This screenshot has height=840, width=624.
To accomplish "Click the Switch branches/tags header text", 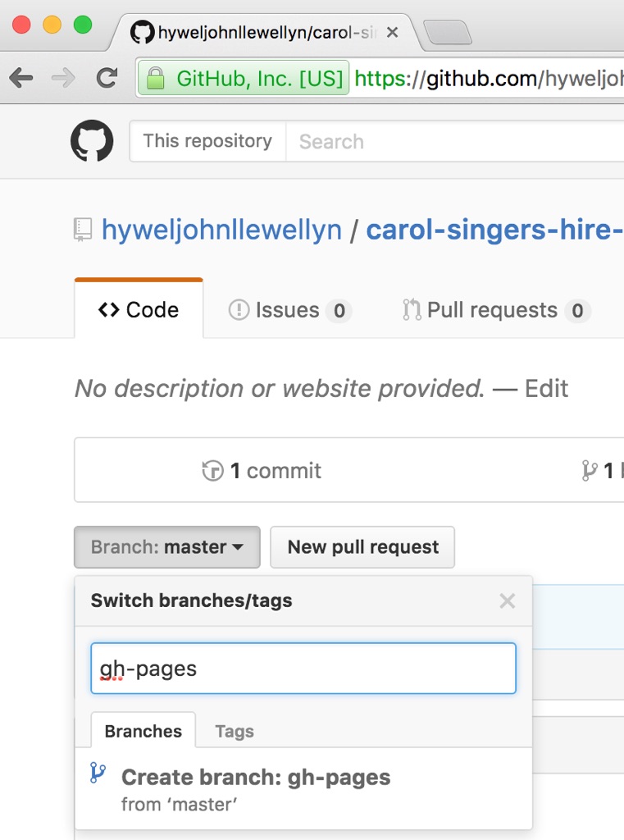I will click(x=191, y=600).
